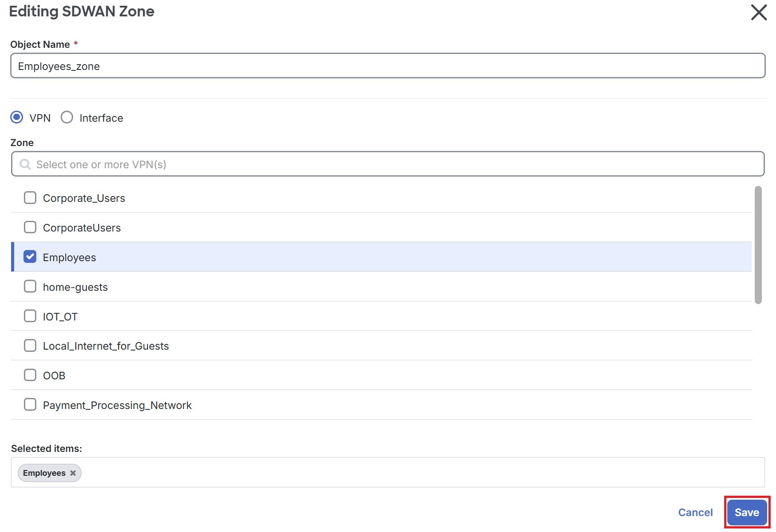Click the search magnifier icon in Zone field
Screen dimensions: 776x532
click(25, 164)
